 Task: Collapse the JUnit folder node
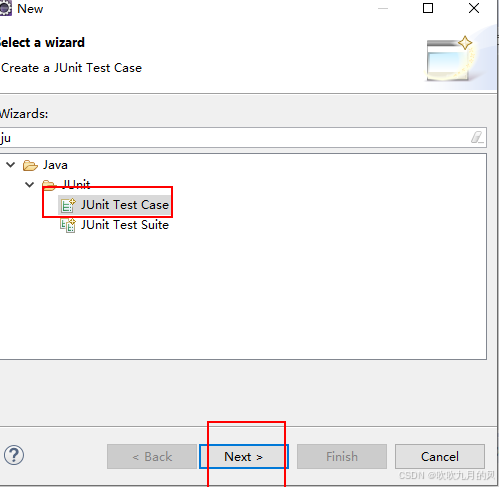click(30, 184)
